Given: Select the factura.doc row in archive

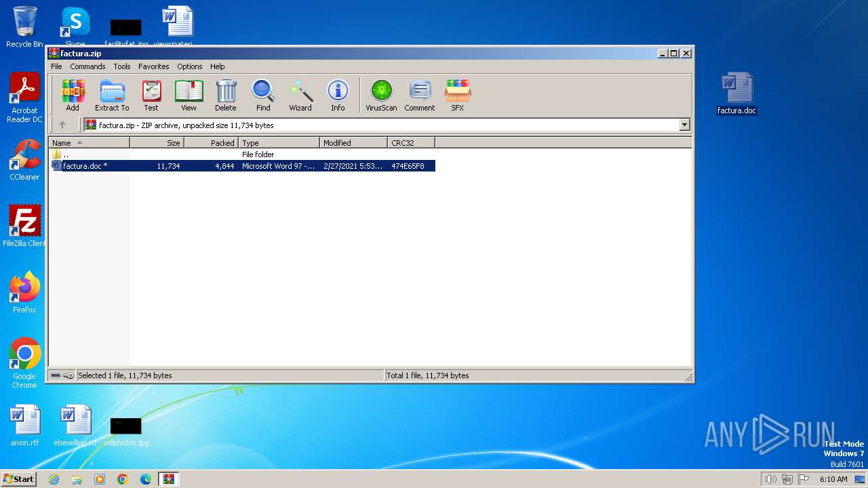Looking at the screenshot, I should pos(242,166).
